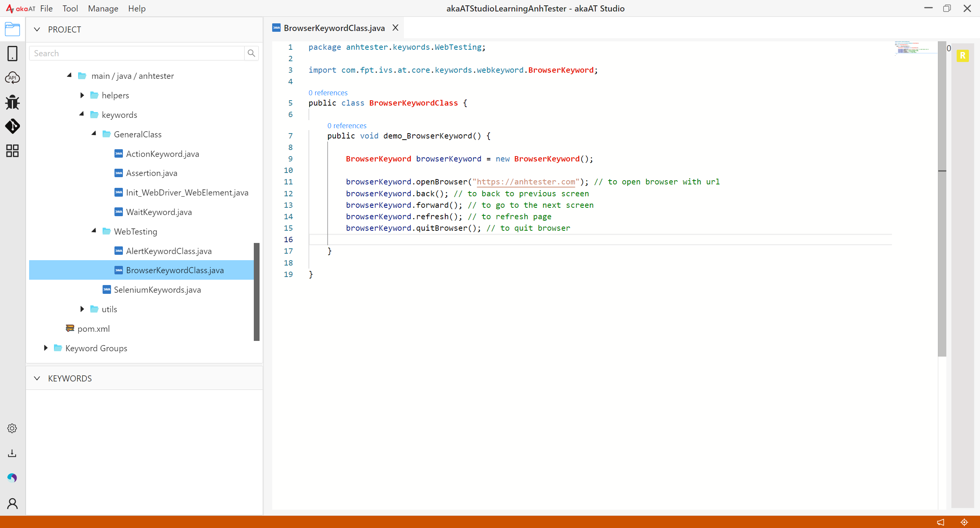The height and width of the screenshot is (528, 980).
Task: Click line number 16 in gutter
Action: pos(288,240)
